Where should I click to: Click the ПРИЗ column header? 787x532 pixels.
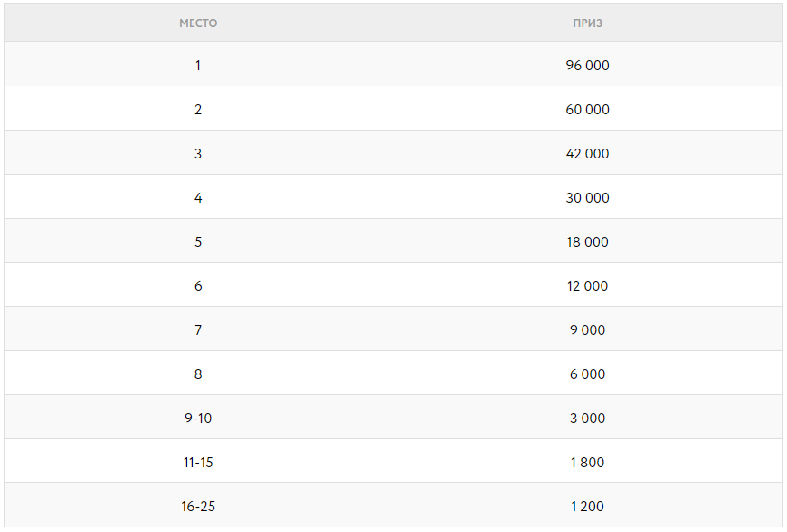click(587, 23)
